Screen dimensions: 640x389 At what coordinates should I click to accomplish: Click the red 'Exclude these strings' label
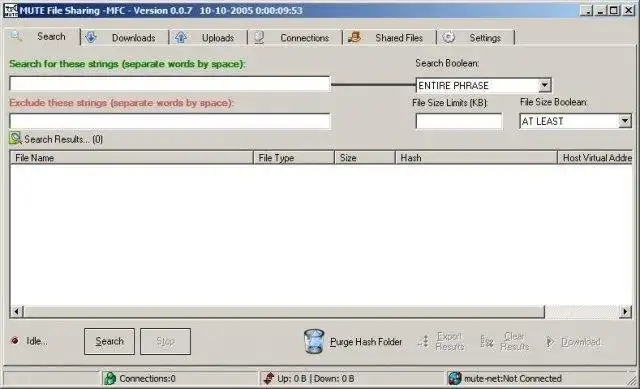click(x=121, y=103)
